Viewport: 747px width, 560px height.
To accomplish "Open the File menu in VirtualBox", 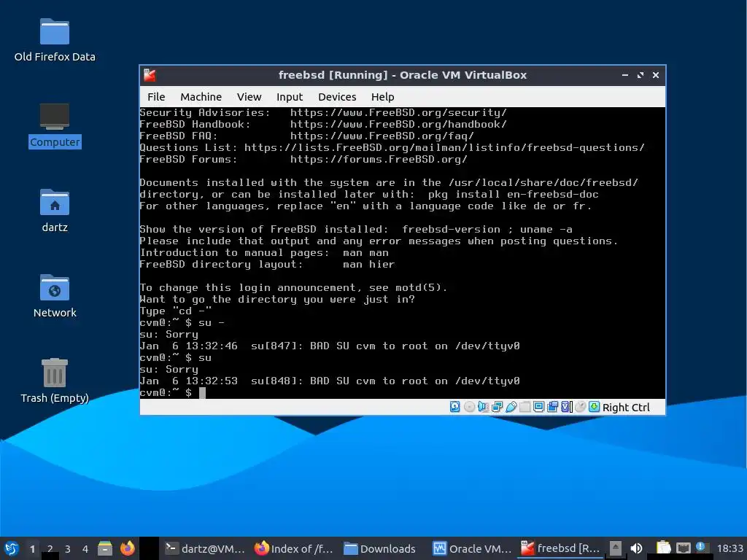I will coord(156,97).
